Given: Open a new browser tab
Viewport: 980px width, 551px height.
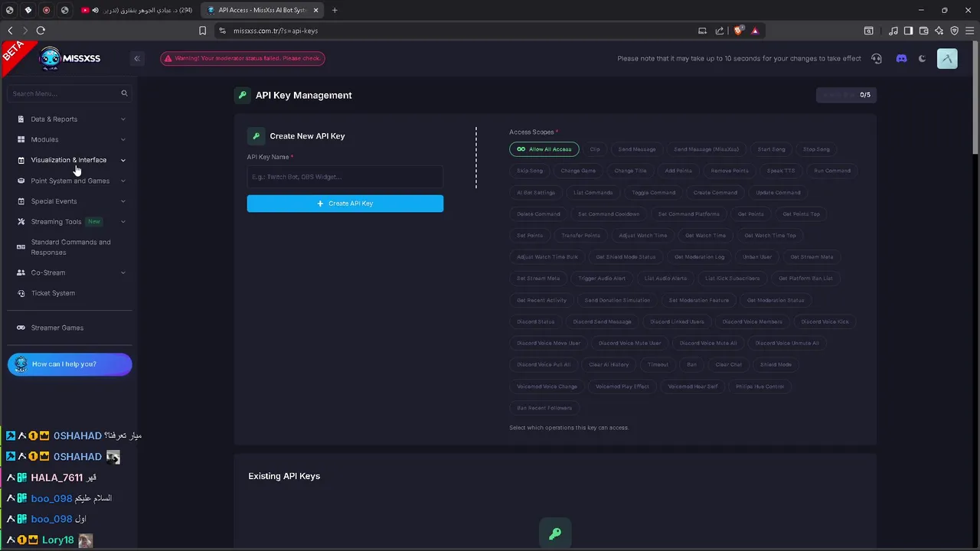Looking at the screenshot, I should [x=335, y=10].
